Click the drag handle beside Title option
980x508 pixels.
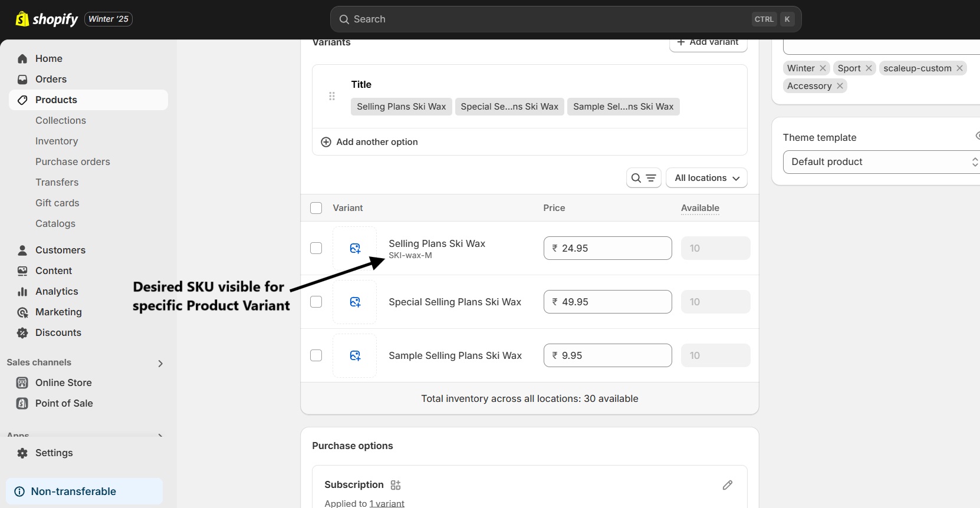click(x=332, y=96)
